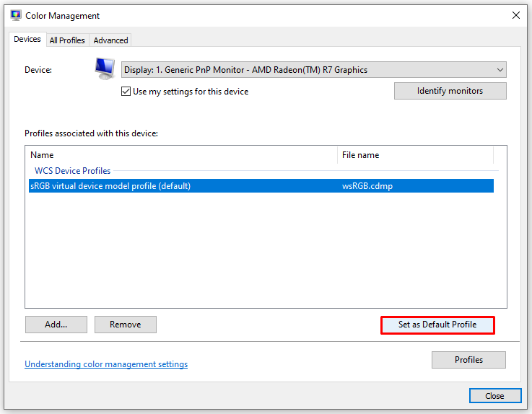Viewport: 532px width, 414px height.
Task: Click the WCS Device Profiles group header
Action: coord(73,171)
